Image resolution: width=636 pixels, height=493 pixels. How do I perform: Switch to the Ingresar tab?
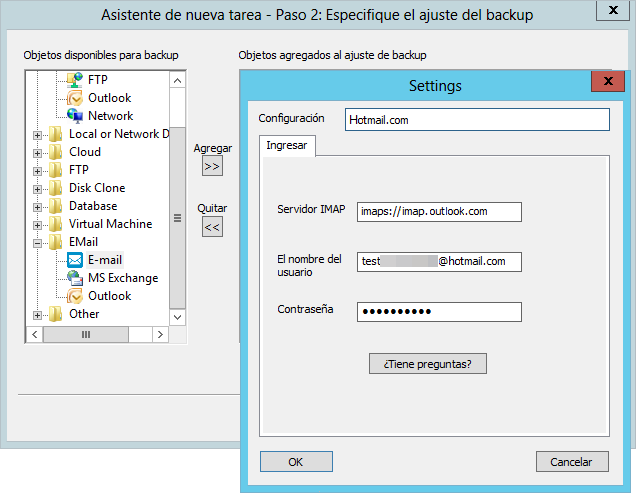[287, 145]
